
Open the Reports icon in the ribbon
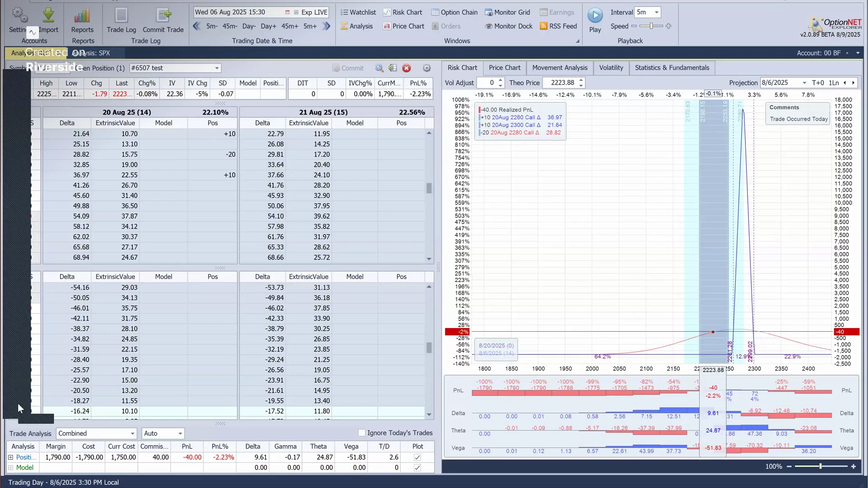tap(82, 20)
